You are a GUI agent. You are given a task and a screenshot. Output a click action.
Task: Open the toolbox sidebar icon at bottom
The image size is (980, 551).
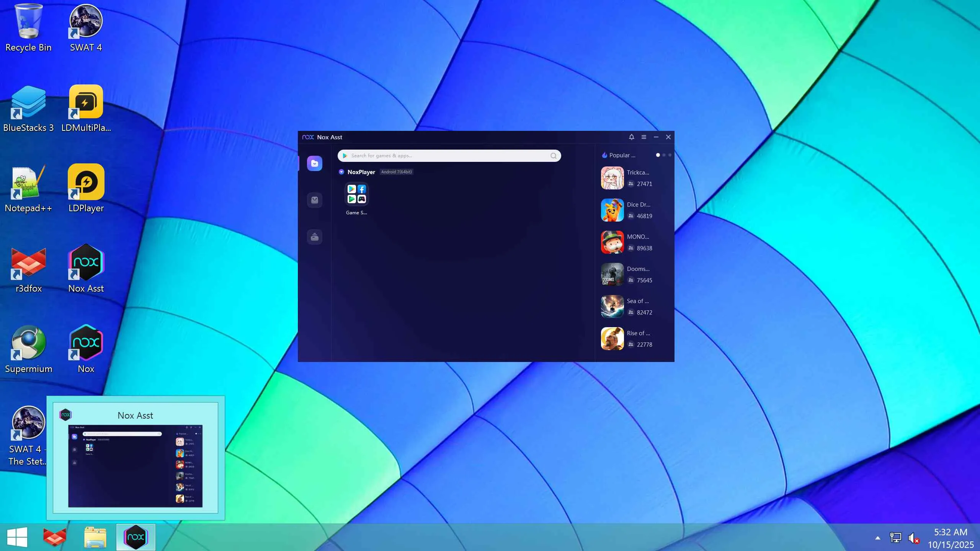tap(315, 237)
